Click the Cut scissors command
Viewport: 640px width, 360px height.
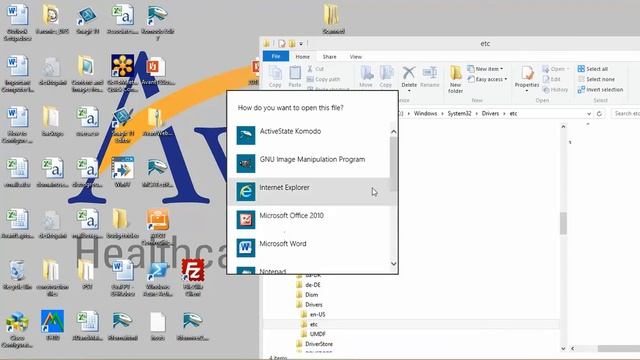tap(316, 69)
